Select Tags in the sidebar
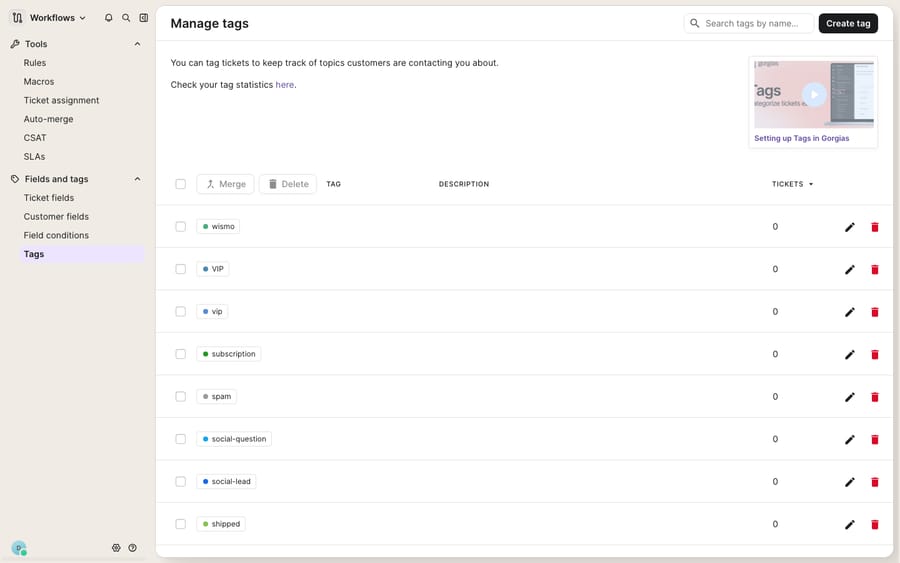Image resolution: width=900 pixels, height=563 pixels. pos(82,254)
